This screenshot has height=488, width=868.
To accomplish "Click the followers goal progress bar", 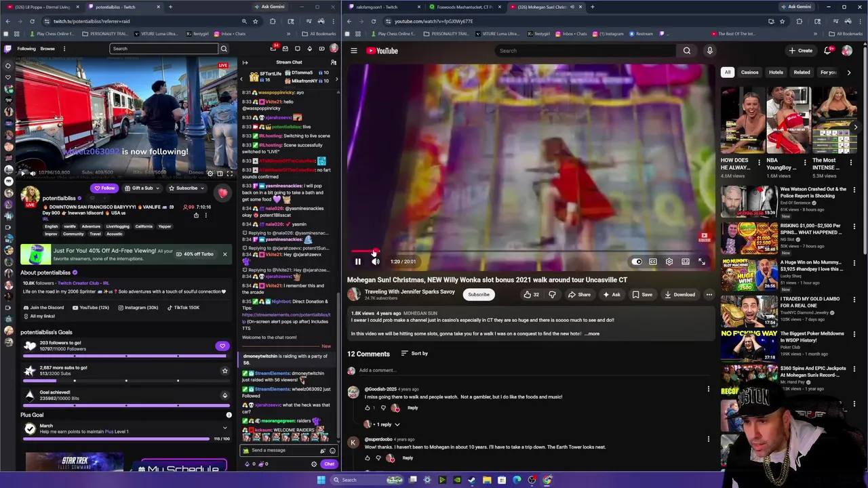I will coord(126,356).
